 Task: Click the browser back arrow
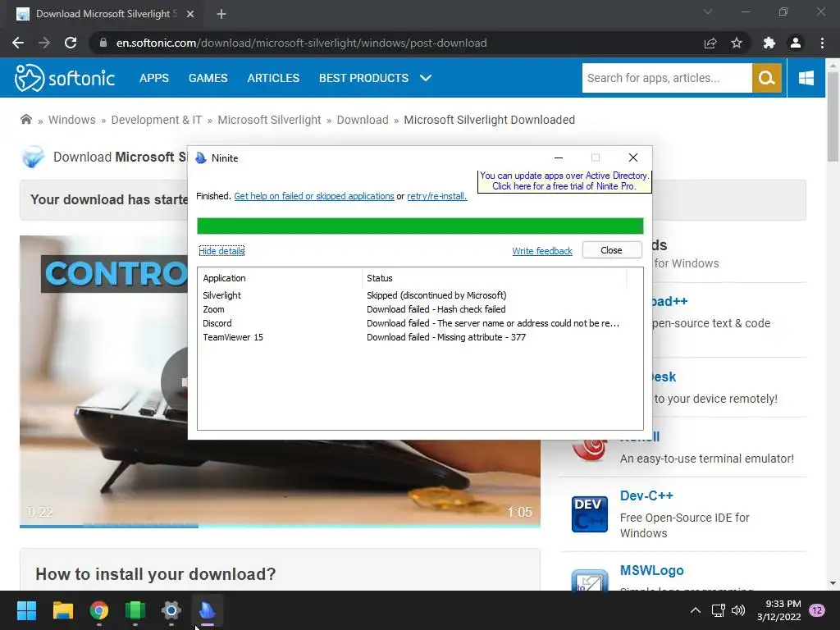click(18, 43)
